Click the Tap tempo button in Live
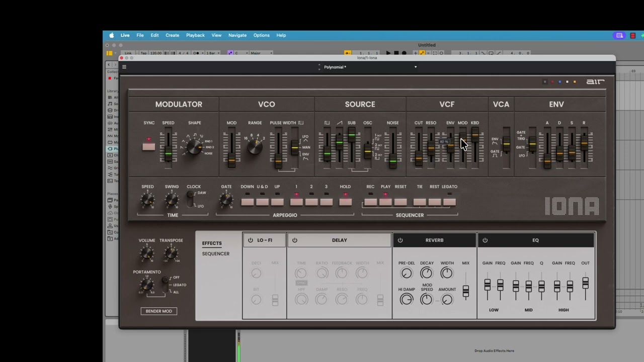 (x=143, y=53)
